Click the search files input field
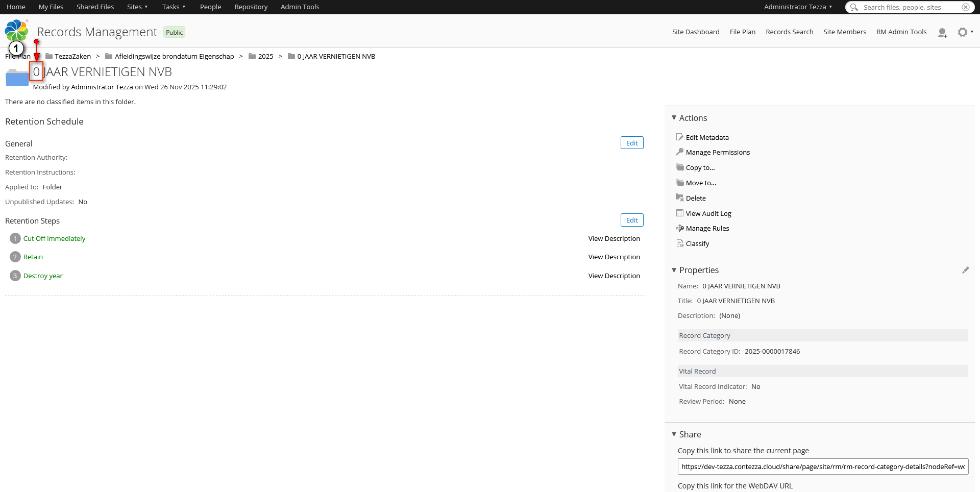The width and height of the screenshot is (980, 492). click(909, 7)
